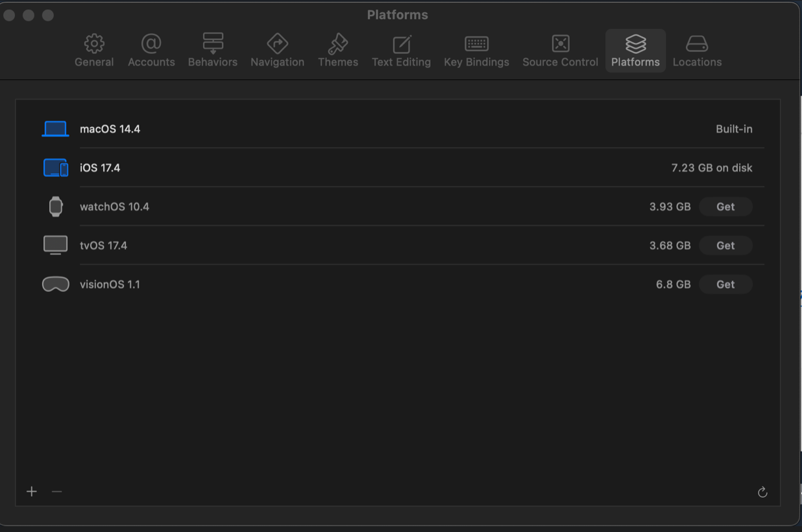Open the General settings tab
The height and width of the screenshot is (532, 802).
tap(94, 51)
